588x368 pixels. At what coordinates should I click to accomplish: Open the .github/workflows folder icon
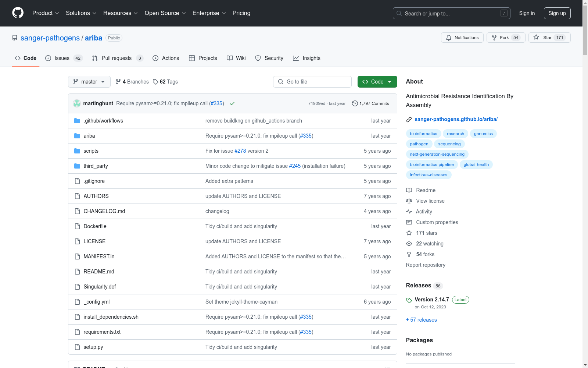coord(77,121)
